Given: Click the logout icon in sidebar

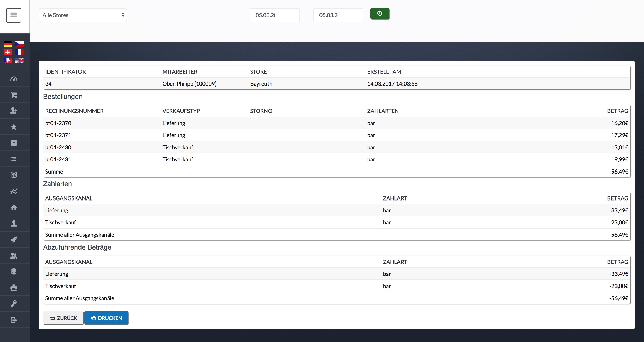Looking at the screenshot, I should (14, 320).
